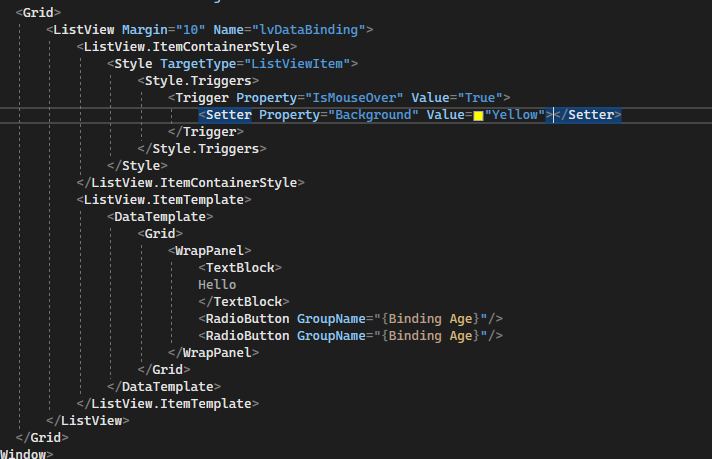Click the opening TextBlock tag
Image resolution: width=712 pixels, height=459 pixels.
click(240, 268)
